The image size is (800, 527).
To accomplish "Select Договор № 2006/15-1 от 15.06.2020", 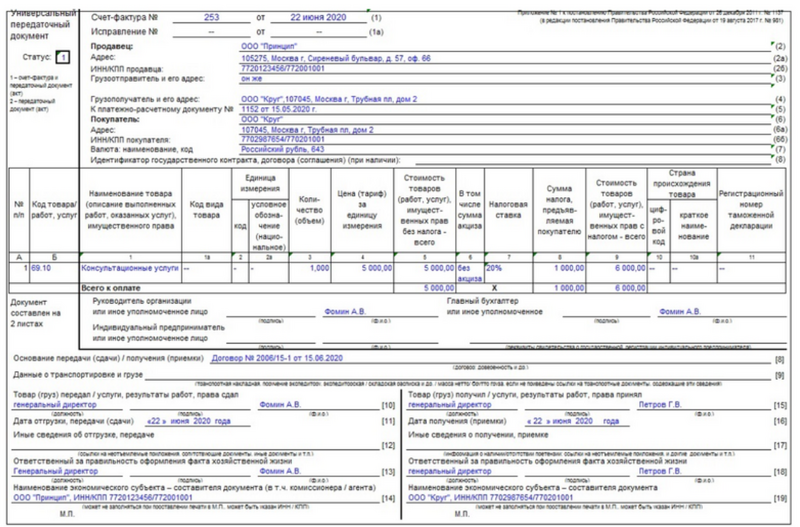I will 277,358.
